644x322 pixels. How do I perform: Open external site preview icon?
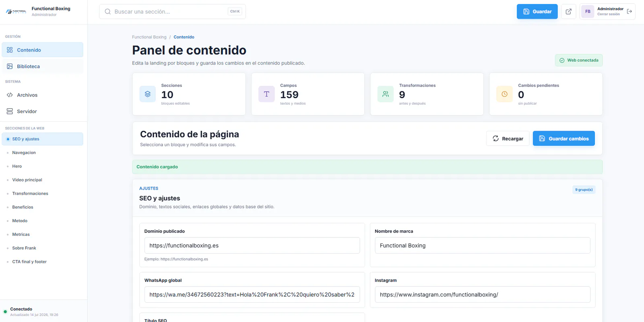[x=568, y=12]
